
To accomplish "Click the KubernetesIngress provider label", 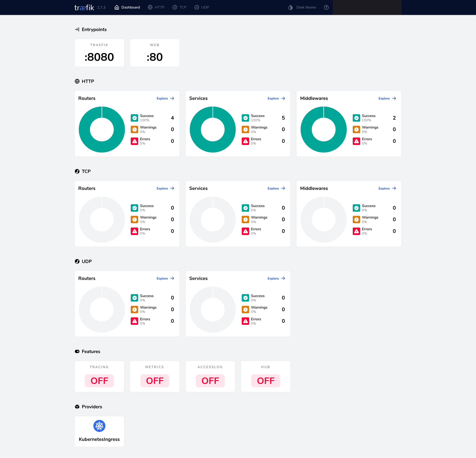I will point(99,439).
